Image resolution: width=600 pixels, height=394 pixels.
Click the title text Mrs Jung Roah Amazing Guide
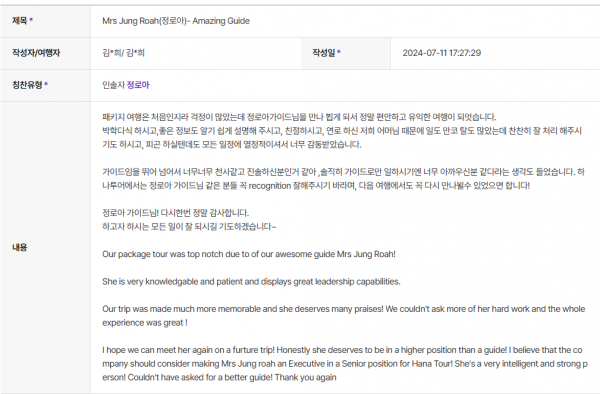point(176,21)
